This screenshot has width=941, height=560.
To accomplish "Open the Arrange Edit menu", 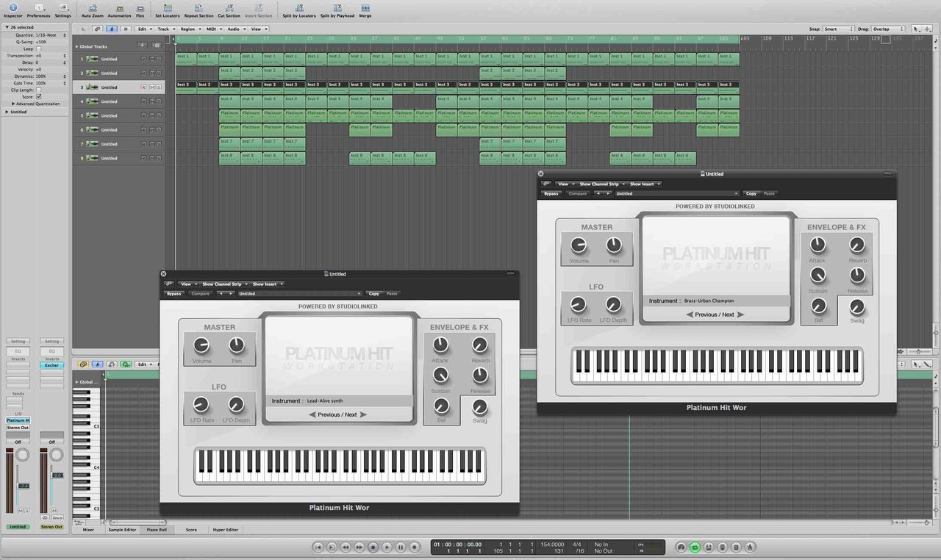I will click(143, 29).
